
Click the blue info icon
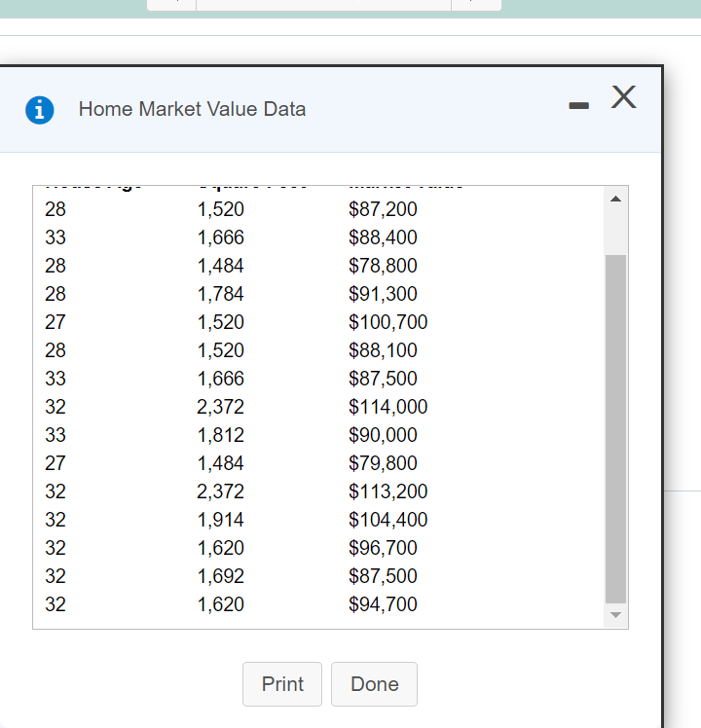tap(40, 110)
